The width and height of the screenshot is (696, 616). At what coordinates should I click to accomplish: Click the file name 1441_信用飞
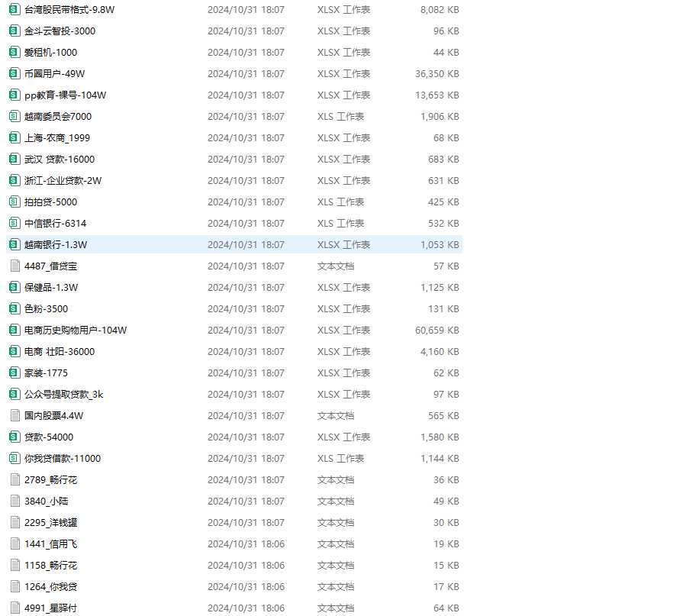click(x=50, y=543)
